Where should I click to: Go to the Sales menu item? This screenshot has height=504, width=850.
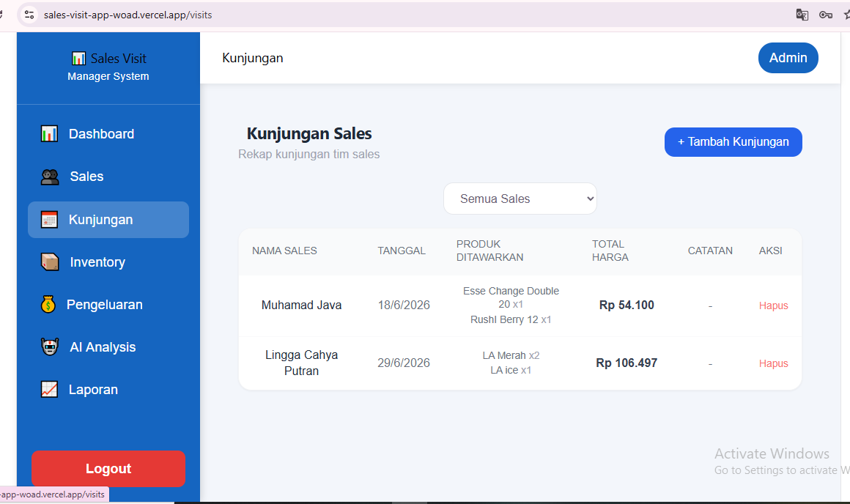point(108,177)
